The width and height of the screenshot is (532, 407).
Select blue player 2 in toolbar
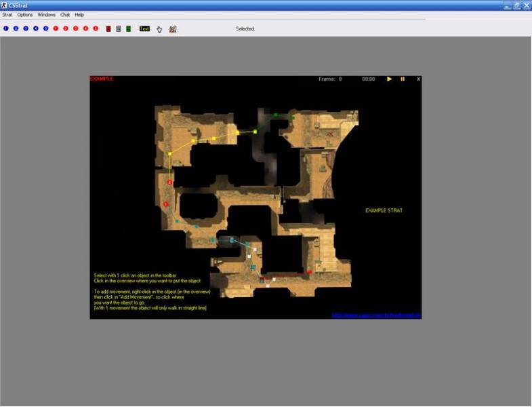[x=16, y=28]
